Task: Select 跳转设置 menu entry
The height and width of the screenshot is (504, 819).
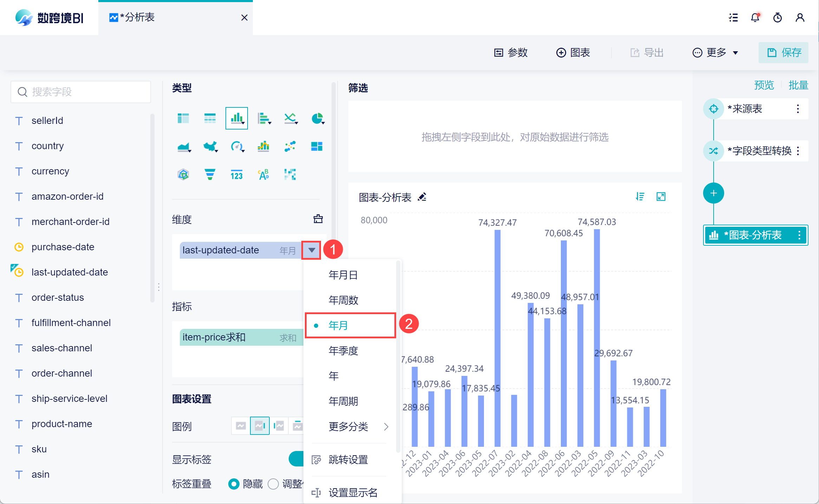Action: pos(348,459)
